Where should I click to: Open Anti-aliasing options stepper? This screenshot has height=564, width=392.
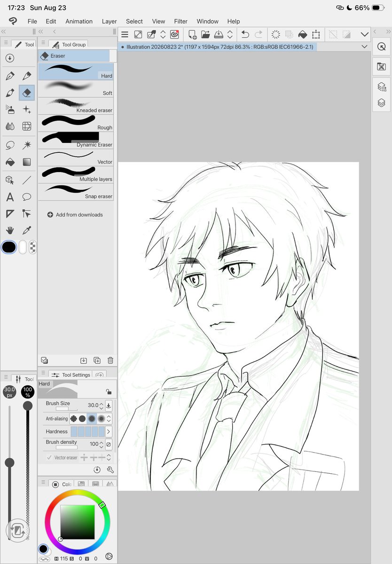[109, 418]
